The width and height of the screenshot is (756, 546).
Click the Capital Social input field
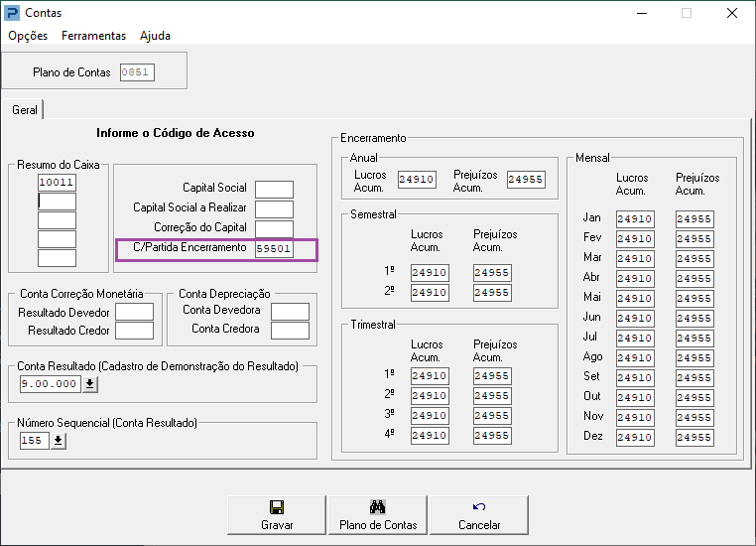pyautogui.click(x=274, y=189)
